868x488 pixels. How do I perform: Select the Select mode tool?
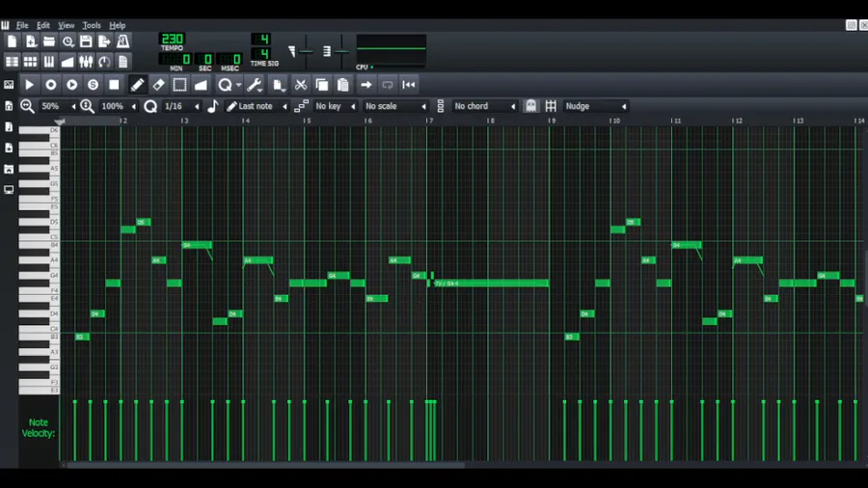tap(179, 85)
